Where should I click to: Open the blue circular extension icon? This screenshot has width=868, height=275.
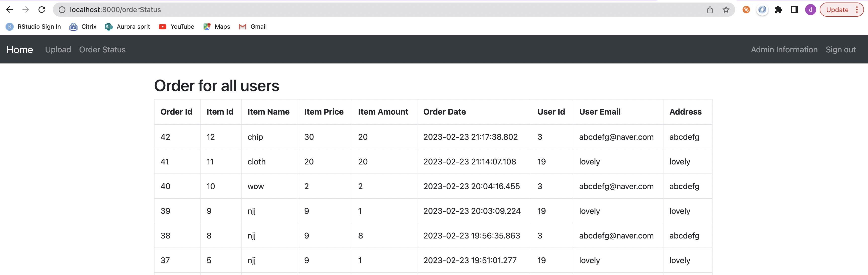click(762, 10)
